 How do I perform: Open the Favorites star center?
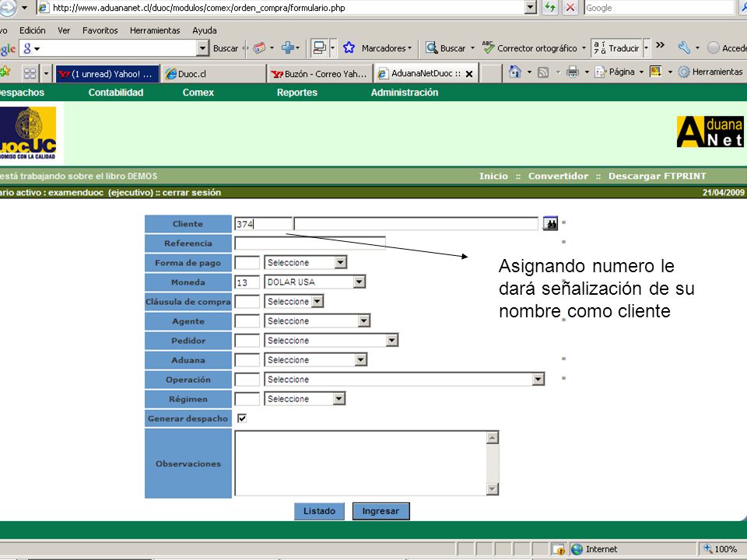(x=5, y=72)
